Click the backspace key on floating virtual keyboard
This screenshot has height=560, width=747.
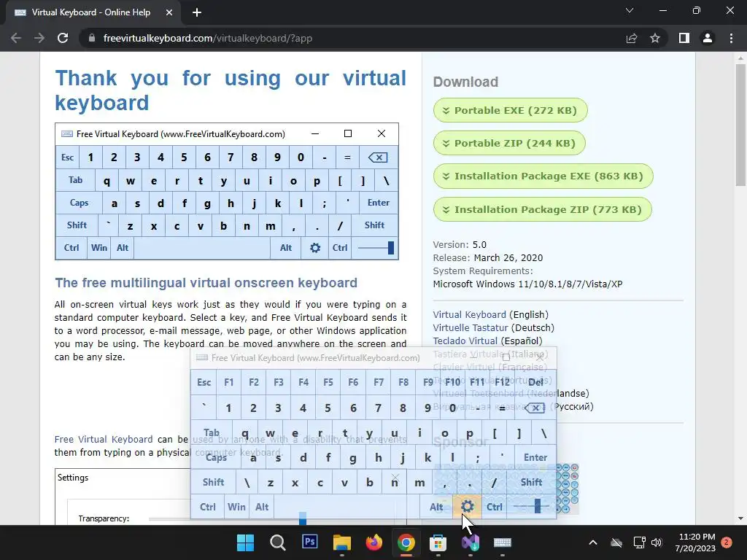pos(535,408)
